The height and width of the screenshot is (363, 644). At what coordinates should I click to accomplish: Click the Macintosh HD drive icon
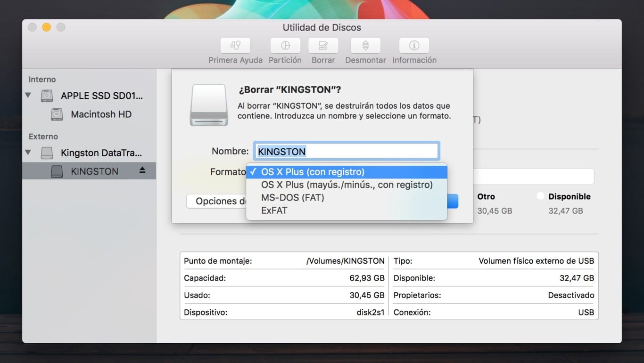pyautogui.click(x=57, y=114)
